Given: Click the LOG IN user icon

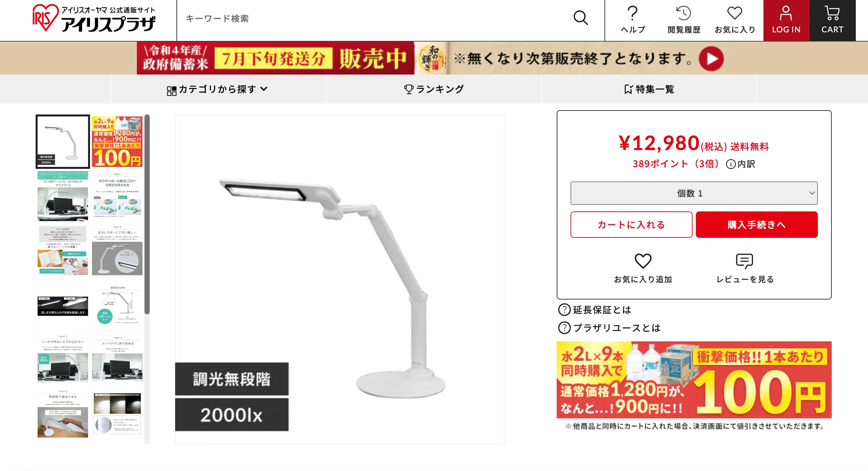Looking at the screenshot, I should pyautogui.click(x=786, y=13).
